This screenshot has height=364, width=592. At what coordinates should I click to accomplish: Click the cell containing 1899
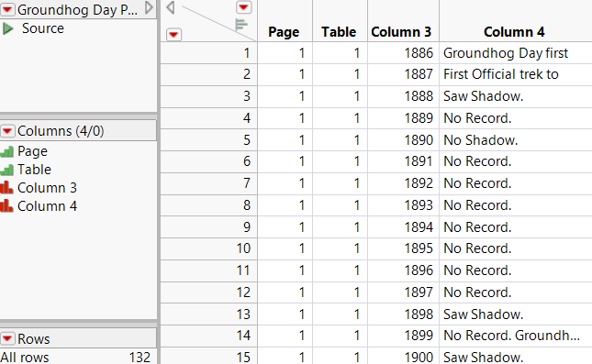(x=403, y=336)
